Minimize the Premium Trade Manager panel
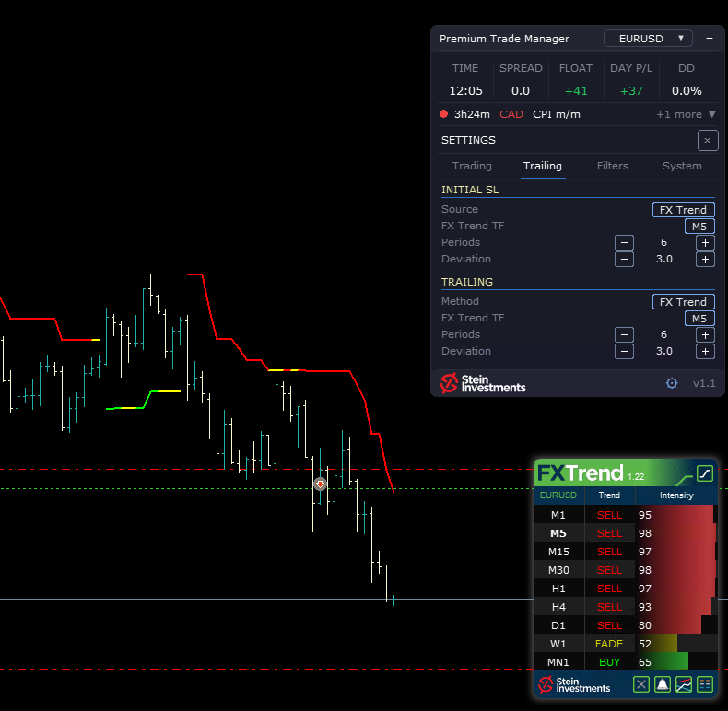The image size is (728, 711). coord(710,39)
